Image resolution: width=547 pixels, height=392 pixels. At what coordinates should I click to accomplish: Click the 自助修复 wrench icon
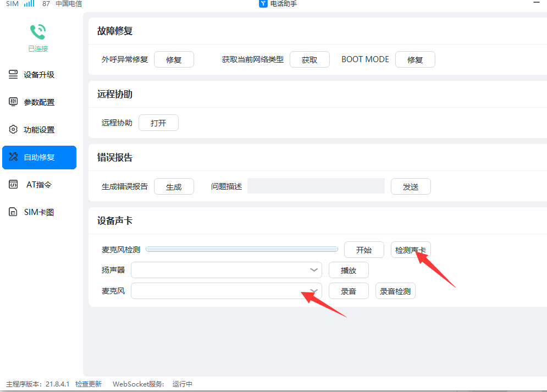[13, 157]
